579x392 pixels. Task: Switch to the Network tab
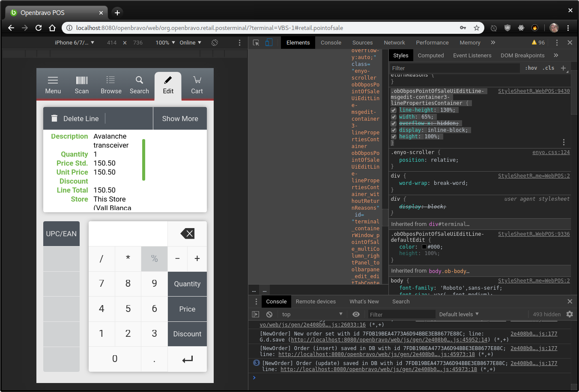click(394, 42)
